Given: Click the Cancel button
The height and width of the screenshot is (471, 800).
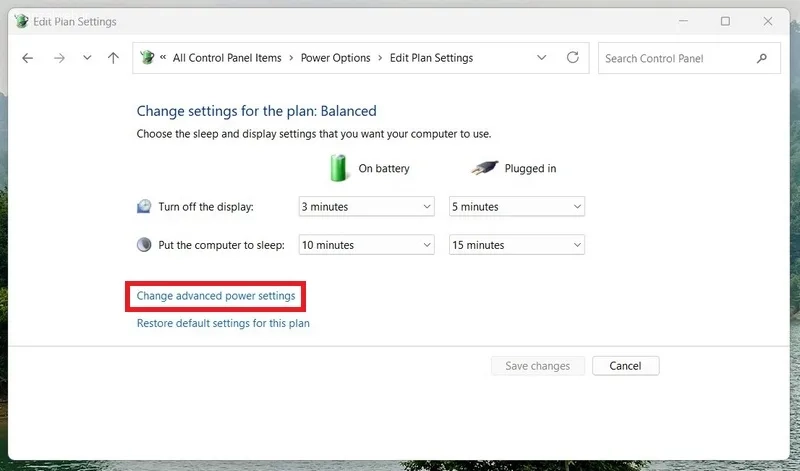Looking at the screenshot, I should point(626,366).
